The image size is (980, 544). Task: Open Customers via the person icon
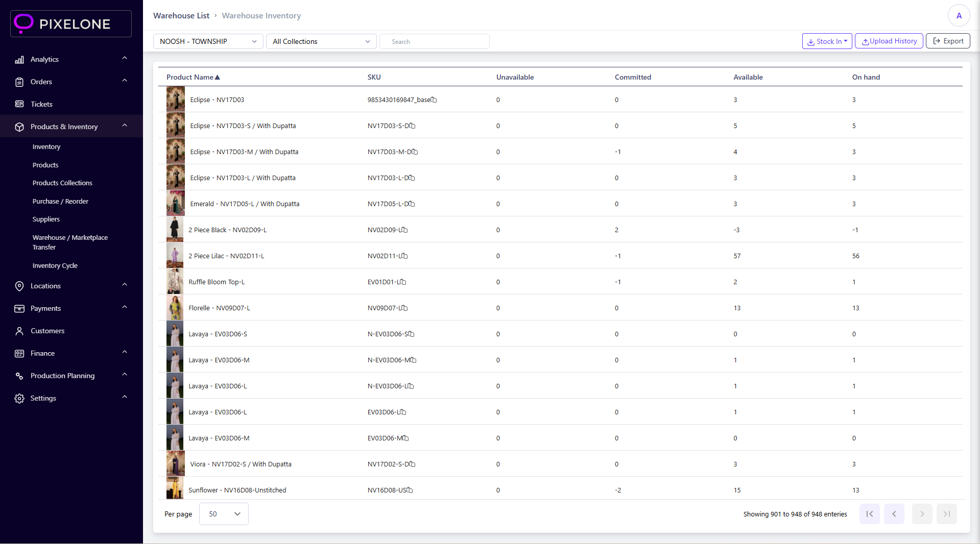coord(19,331)
